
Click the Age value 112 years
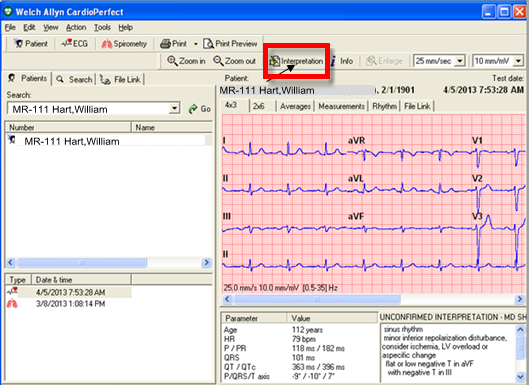click(307, 330)
